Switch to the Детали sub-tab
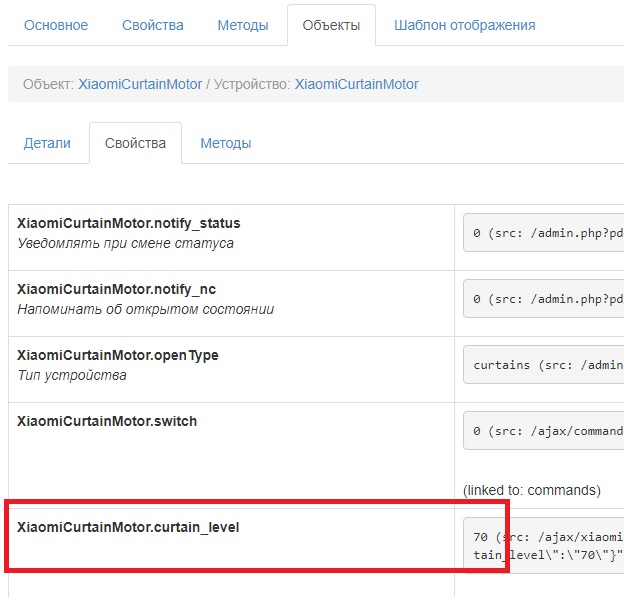 coord(47,143)
